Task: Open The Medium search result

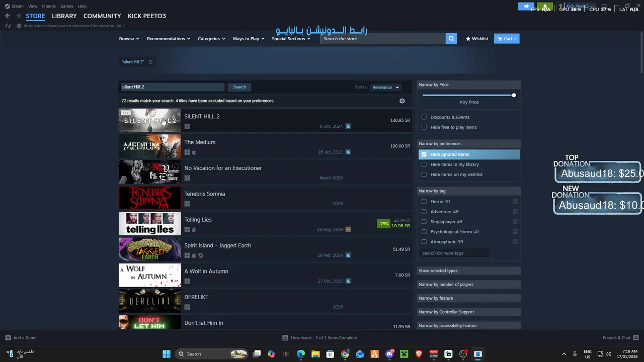Action: (265, 146)
